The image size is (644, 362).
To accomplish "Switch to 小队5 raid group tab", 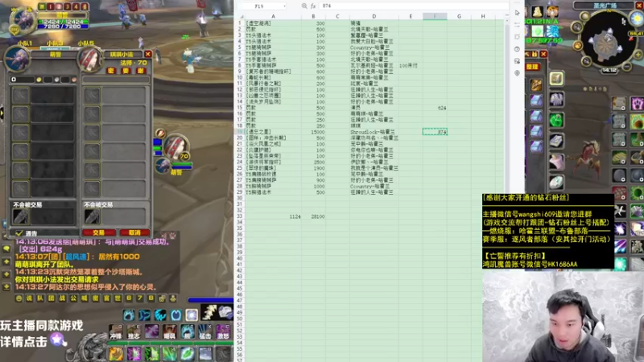I will 85,43.
